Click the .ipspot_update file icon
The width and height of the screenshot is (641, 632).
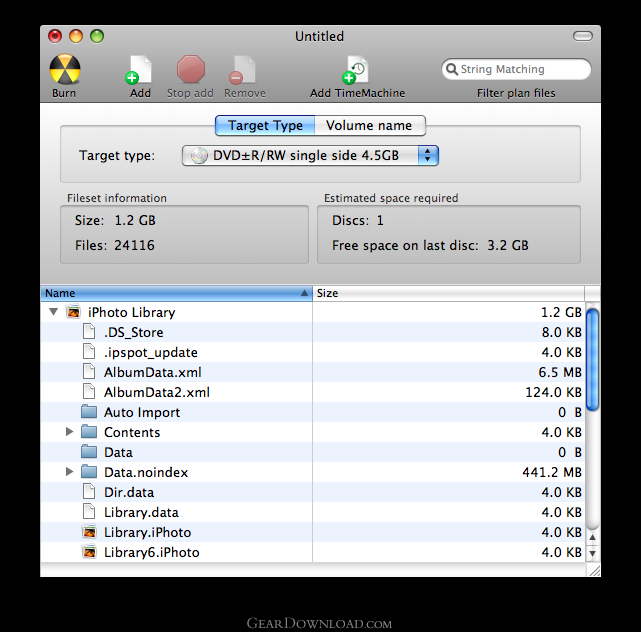click(x=89, y=352)
